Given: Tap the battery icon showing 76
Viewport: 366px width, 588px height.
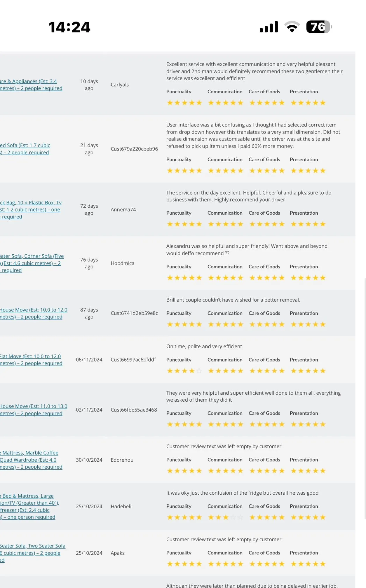Looking at the screenshot, I should pyautogui.click(x=319, y=27).
